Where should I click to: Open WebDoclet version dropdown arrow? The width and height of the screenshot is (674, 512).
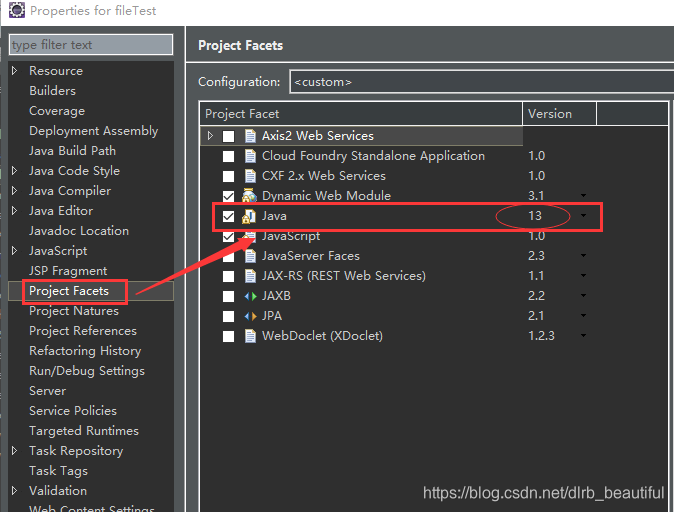583,335
